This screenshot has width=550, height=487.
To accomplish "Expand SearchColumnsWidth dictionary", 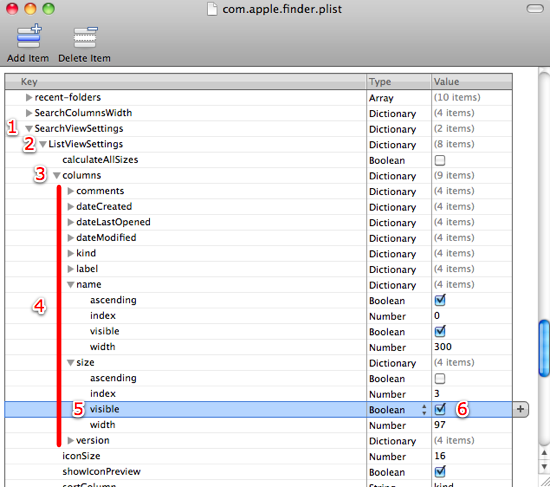I will (29, 113).
